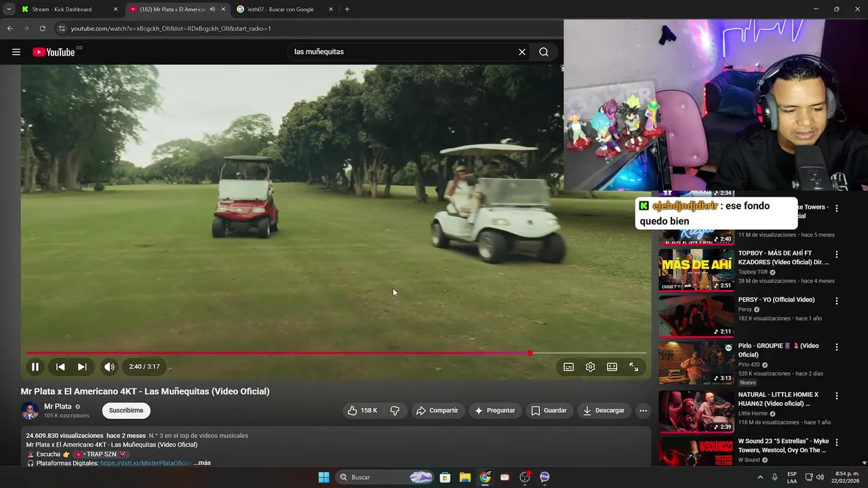Dislike the video
The width and height of the screenshot is (868, 488).
click(x=395, y=411)
